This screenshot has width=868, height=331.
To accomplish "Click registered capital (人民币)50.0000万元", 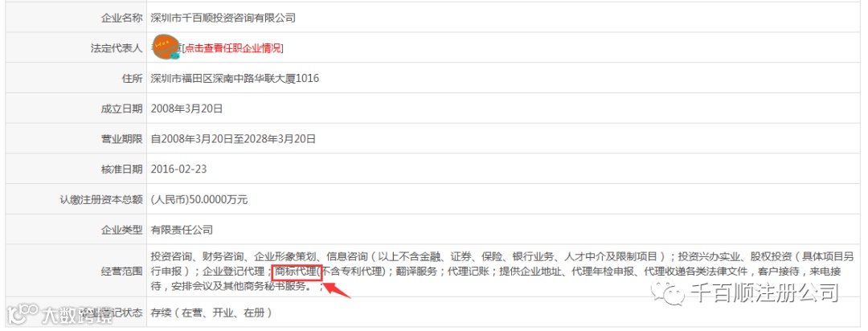I will tap(199, 200).
